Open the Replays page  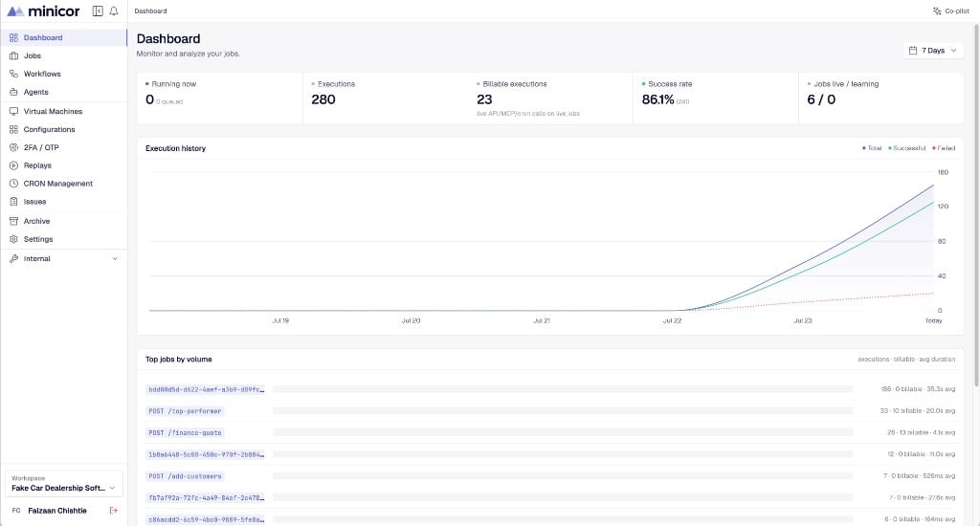coord(64,165)
